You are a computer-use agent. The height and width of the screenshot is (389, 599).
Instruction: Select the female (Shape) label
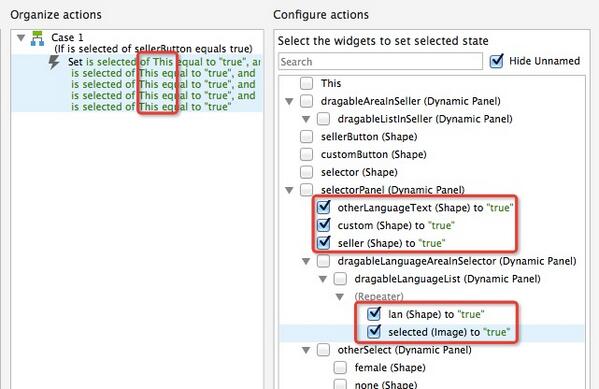click(x=390, y=368)
